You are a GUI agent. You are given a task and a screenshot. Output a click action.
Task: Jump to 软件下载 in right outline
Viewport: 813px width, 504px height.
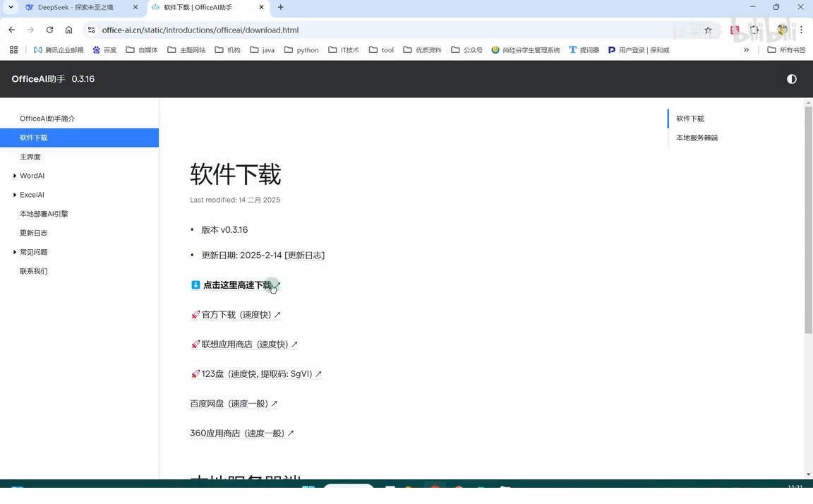click(x=689, y=119)
